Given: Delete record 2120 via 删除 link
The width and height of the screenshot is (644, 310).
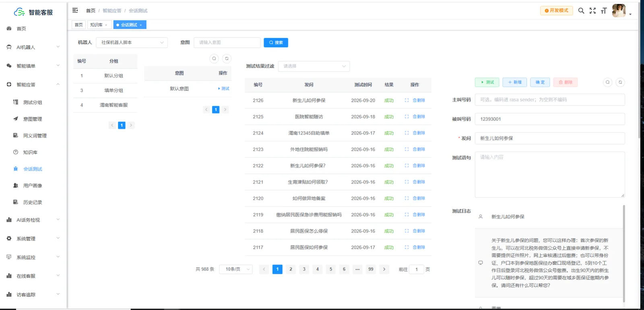Looking at the screenshot, I should pyautogui.click(x=419, y=198).
